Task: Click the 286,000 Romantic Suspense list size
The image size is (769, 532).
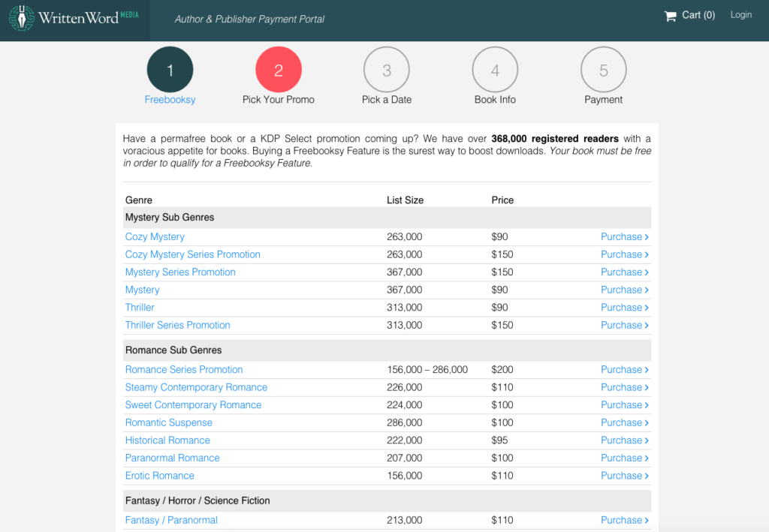Action: coord(404,422)
